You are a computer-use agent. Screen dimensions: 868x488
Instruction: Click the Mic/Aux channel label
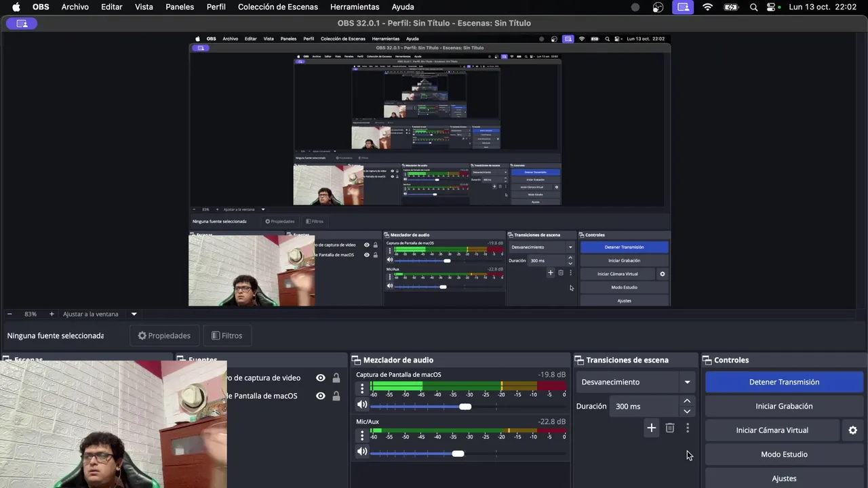[x=368, y=422]
